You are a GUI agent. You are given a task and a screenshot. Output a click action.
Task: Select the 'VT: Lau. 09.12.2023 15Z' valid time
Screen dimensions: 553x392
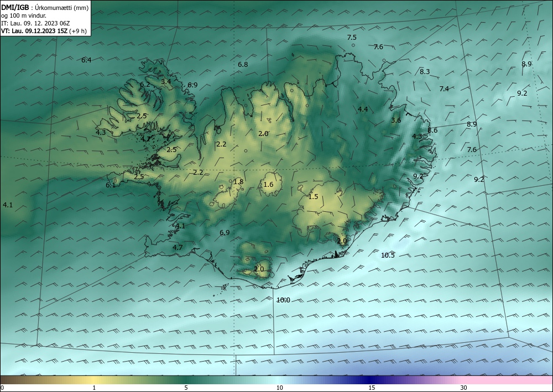(34, 31)
